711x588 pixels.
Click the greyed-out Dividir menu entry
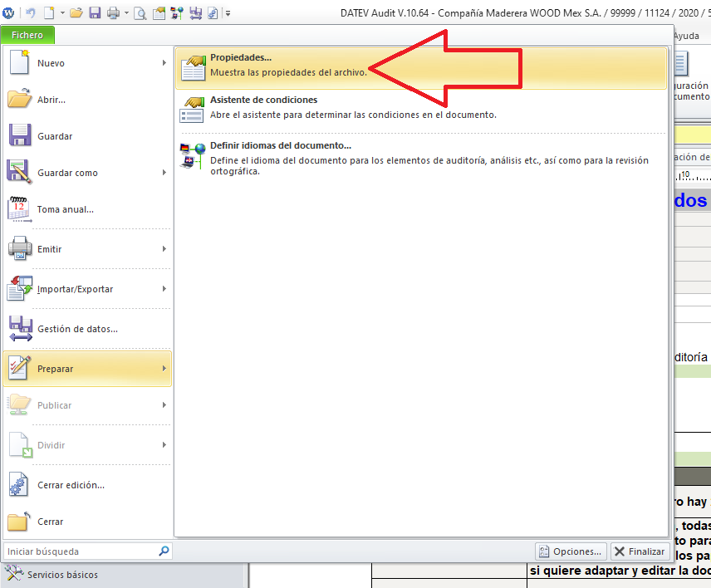[x=86, y=445]
